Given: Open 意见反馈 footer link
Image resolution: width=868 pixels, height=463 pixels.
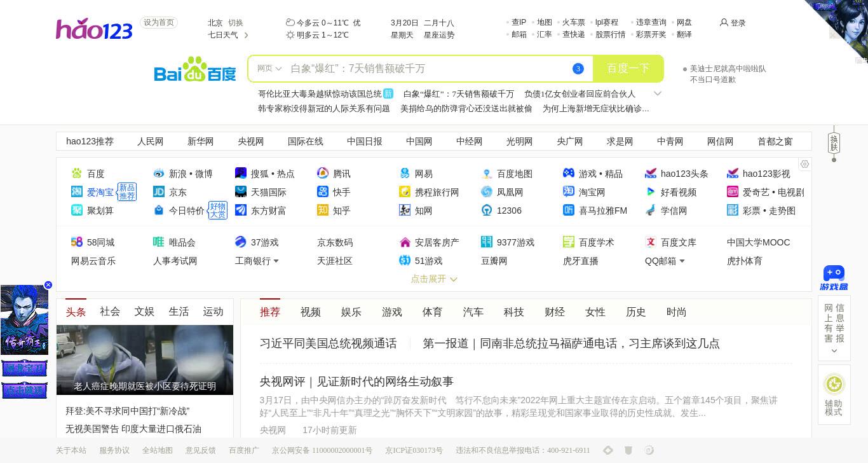Looking at the screenshot, I should [201, 450].
